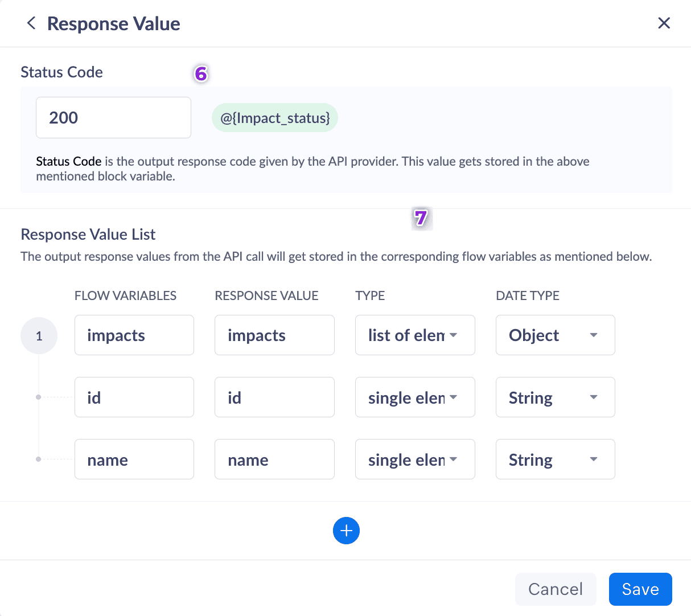Close the Response Value dialog
Viewport: 691px width, 616px height.
pos(664,23)
